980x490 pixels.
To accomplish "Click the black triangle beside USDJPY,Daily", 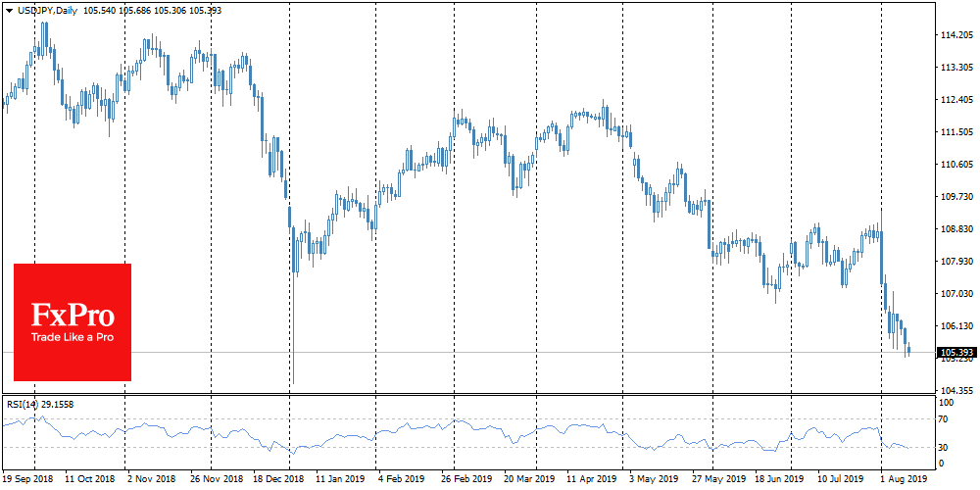I will coord(9,8).
